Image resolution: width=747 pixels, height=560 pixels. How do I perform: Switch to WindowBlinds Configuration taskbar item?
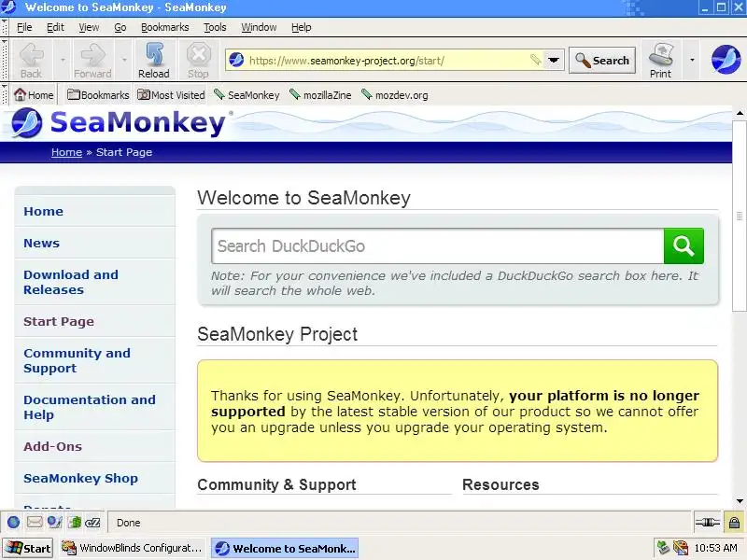[x=132, y=548]
